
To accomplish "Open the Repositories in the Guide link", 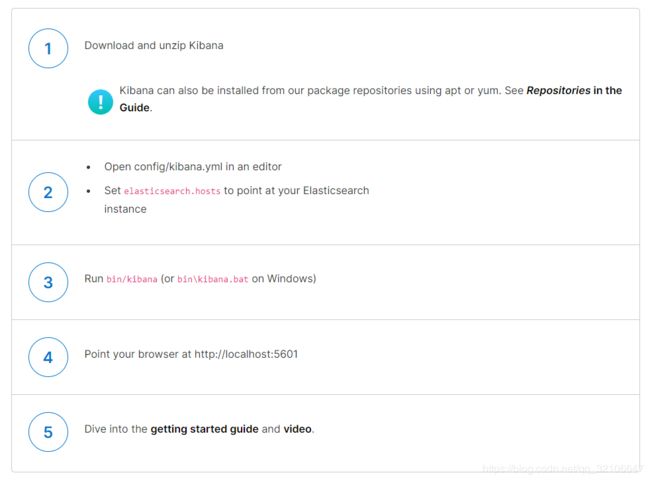I will pyautogui.click(x=371, y=99).
